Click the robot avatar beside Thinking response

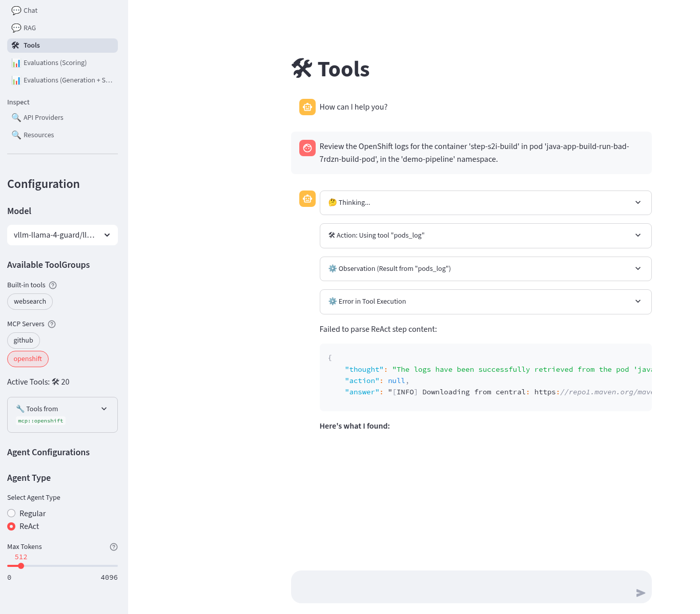pos(307,199)
